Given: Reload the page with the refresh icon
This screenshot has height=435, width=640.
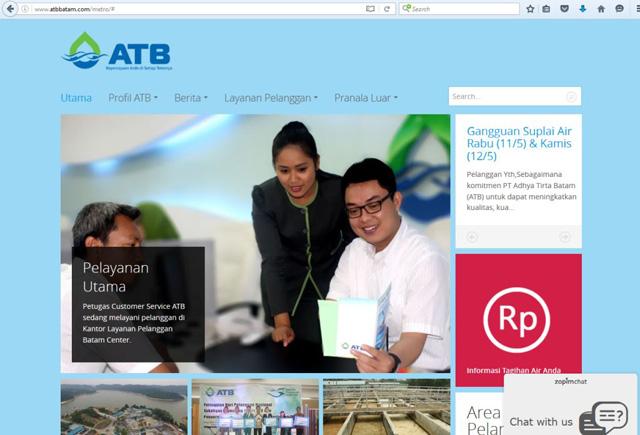Looking at the screenshot, I should coord(387,9).
